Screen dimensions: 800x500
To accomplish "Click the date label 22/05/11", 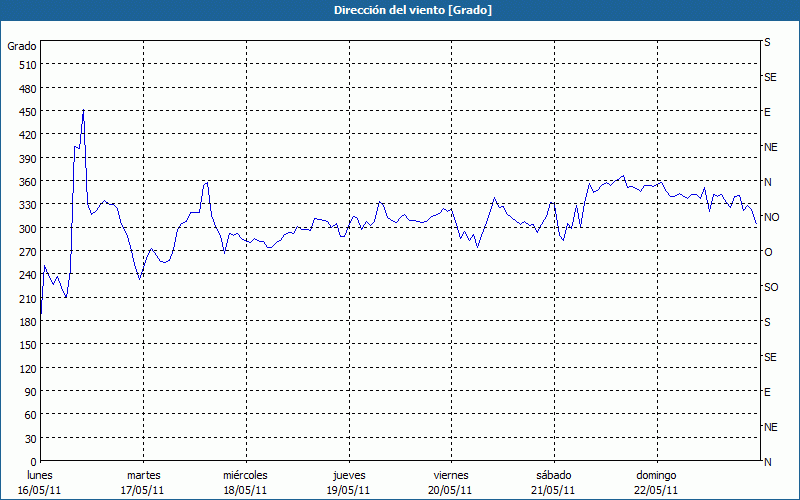I will pyautogui.click(x=656, y=490).
